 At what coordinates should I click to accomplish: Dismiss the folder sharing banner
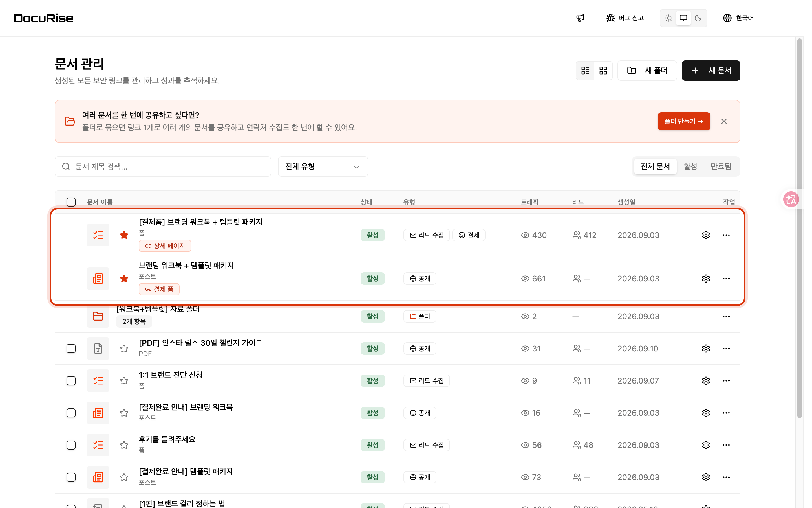[724, 121]
